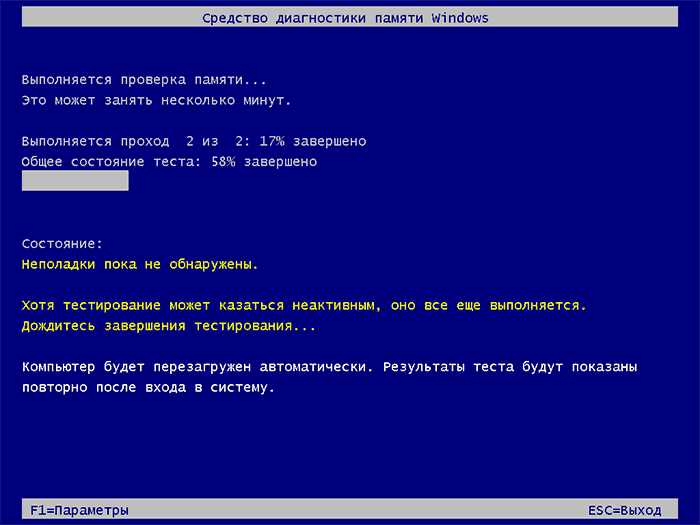Select the line 'Выполняется проверка памяти...'

(144, 80)
